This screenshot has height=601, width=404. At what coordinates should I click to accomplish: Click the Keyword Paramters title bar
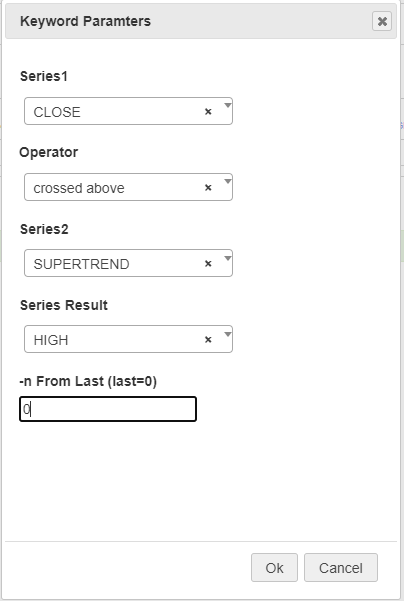pos(201,21)
